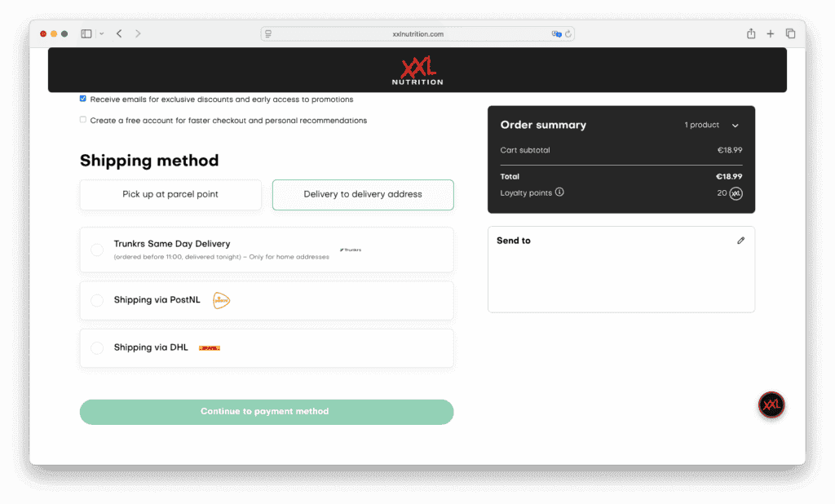Choose the Shipping via PostNL radio button
Viewport: 835px width, 504px height.
97,300
